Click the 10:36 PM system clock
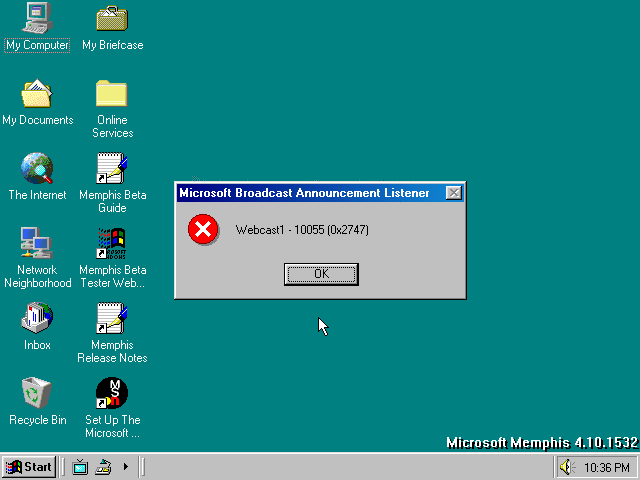Viewport: 640px width, 480px height. point(607,467)
